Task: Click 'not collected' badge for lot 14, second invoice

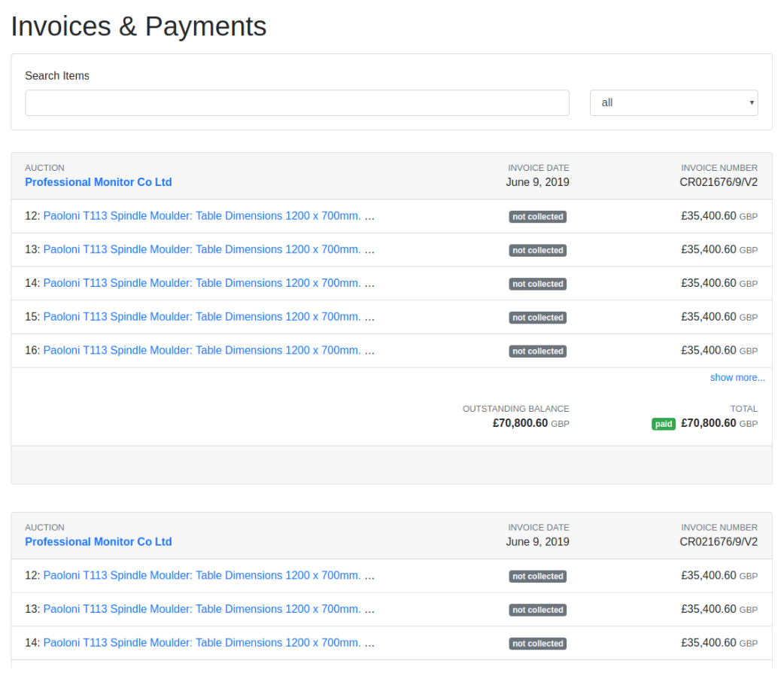Action: coord(537,644)
